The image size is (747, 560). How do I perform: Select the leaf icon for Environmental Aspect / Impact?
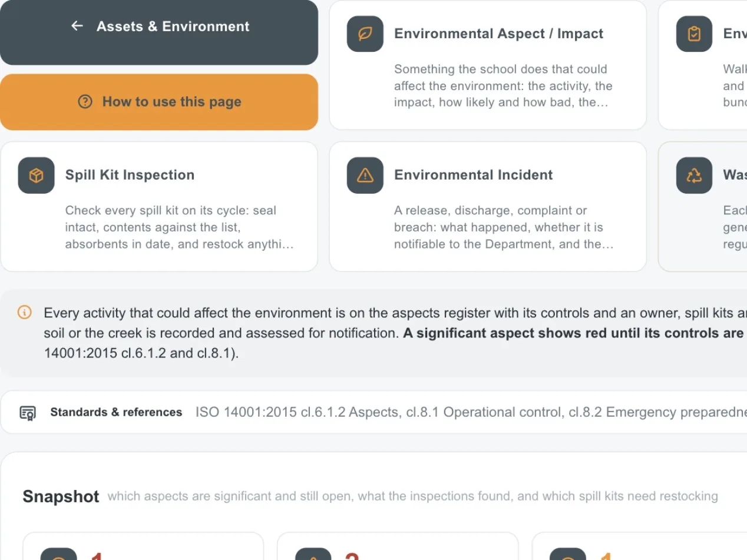click(x=365, y=34)
